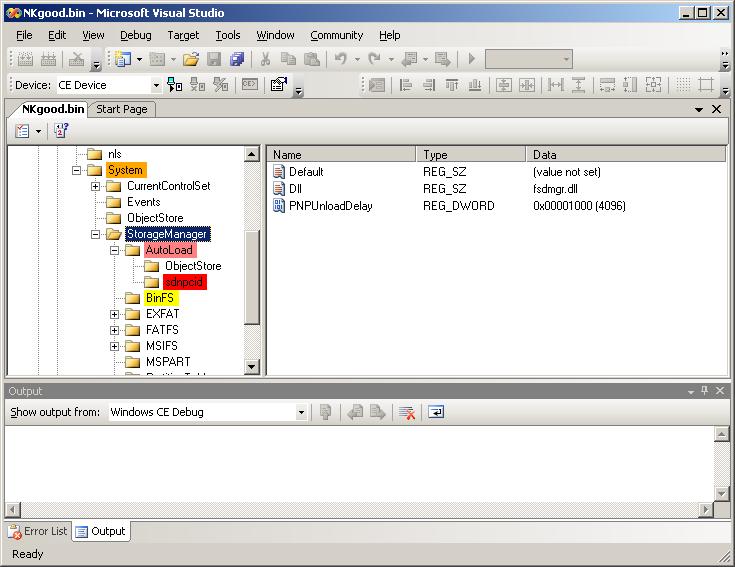Click the Align Tops layout icon
735x567 pixels.
pos(452,85)
